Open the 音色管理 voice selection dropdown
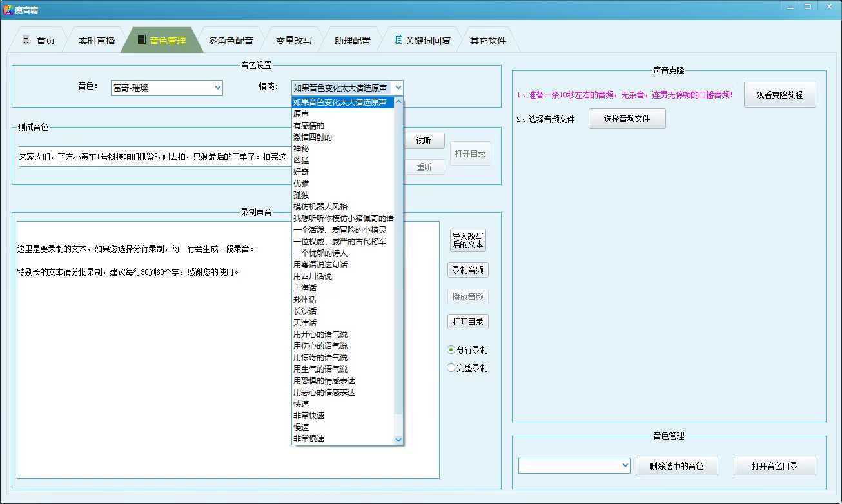Viewport: 842px width, 504px height. pos(574,465)
